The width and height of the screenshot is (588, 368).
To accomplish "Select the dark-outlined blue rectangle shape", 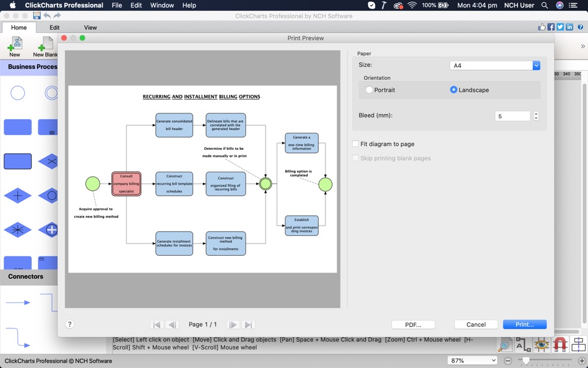I will [x=17, y=162].
